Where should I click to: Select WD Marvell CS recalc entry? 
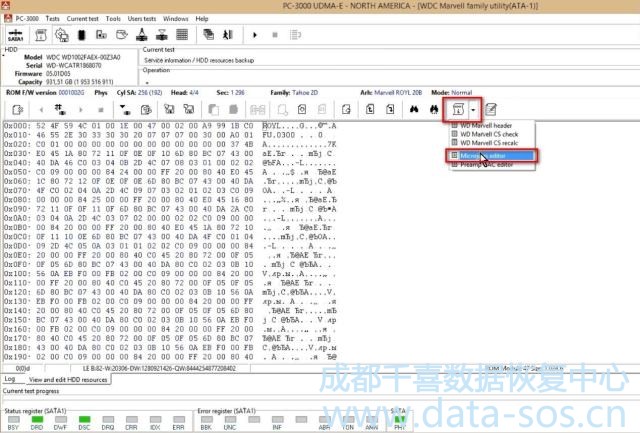pyautogui.click(x=489, y=143)
